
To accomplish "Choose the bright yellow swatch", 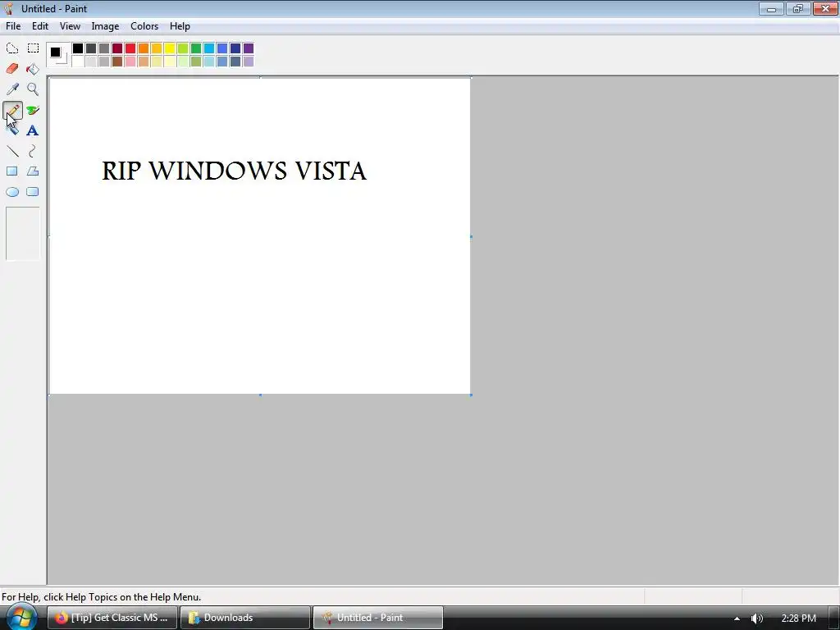I will (170, 48).
